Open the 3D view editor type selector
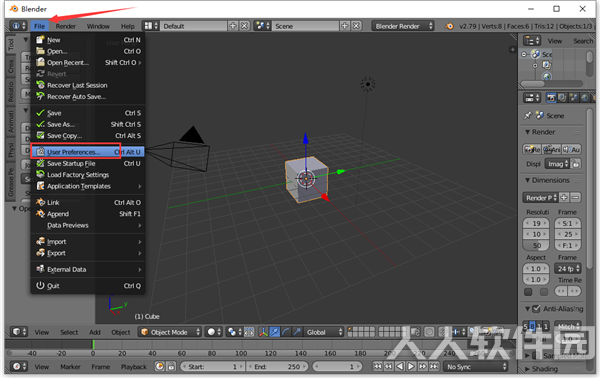This screenshot has height=378, width=600. click(x=19, y=332)
